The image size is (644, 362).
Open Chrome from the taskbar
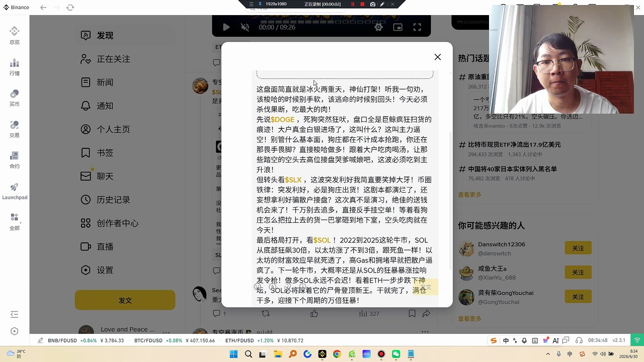pos(337,354)
